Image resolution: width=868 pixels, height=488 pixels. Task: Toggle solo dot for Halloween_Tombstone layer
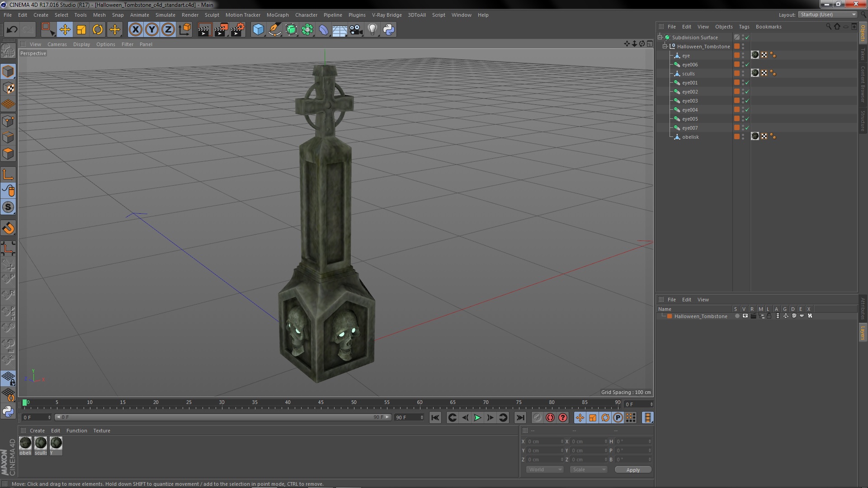[737, 316]
